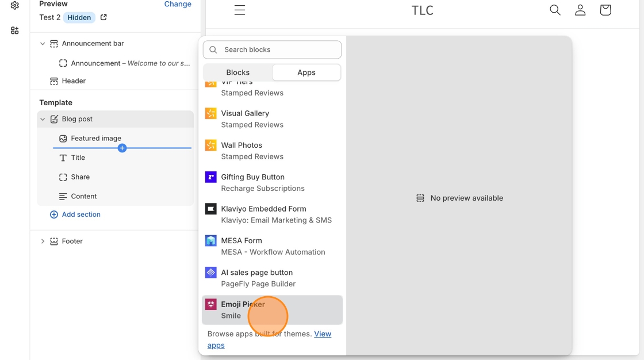Expand the Footer section
The image size is (644, 360).
pos(43,242)
